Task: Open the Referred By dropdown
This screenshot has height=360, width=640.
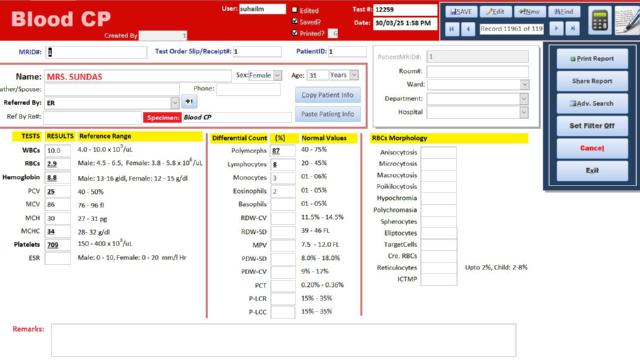Action: tap(175, 103)
